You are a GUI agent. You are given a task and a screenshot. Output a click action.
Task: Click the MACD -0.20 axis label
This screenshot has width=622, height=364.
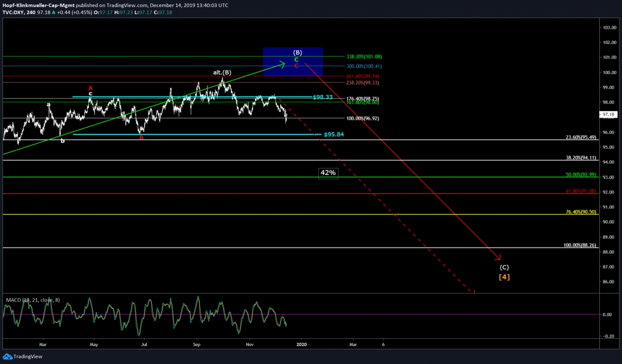pyautogui.click(x=608, y=336)
